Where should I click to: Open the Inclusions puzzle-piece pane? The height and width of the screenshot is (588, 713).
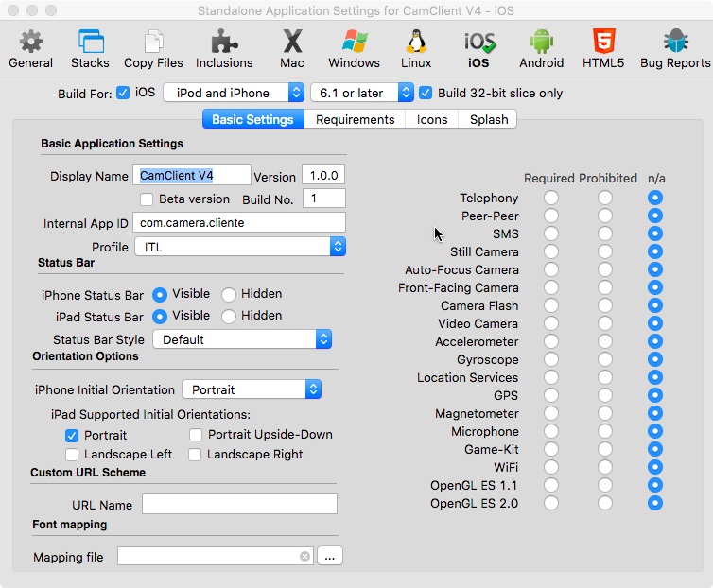(224, 48)
